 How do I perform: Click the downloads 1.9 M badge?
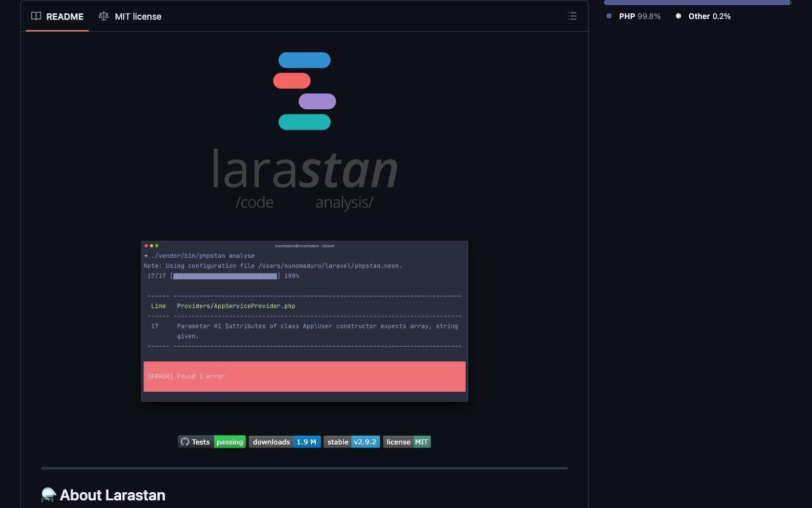pos(285,442)
